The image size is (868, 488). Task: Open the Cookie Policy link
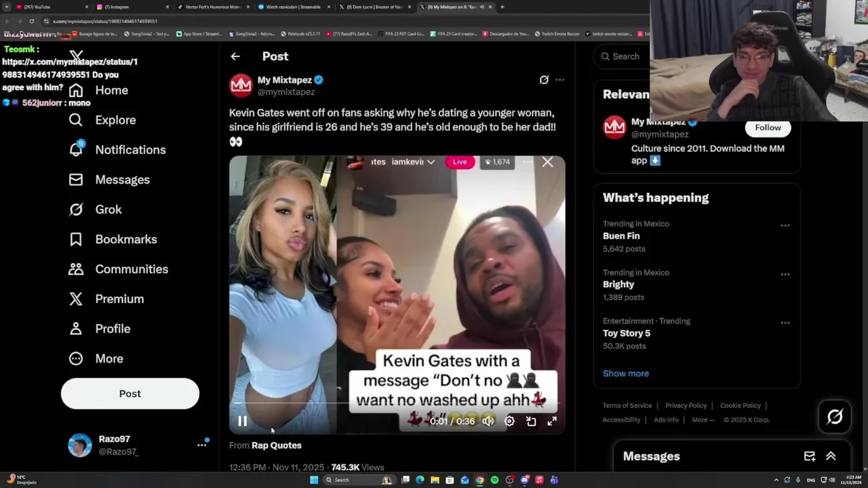pyautogui.click(x=741, y=405)
